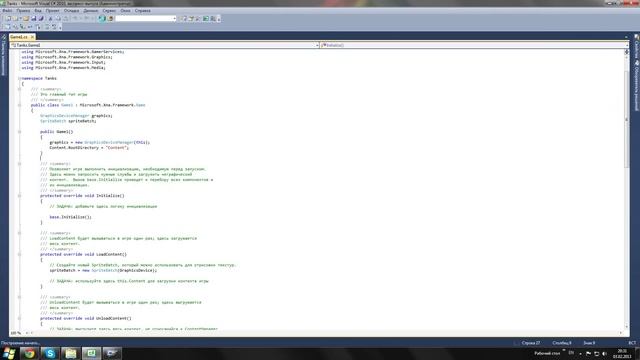Click the Complete Word toolbar icon

click(x=30, y=27)
